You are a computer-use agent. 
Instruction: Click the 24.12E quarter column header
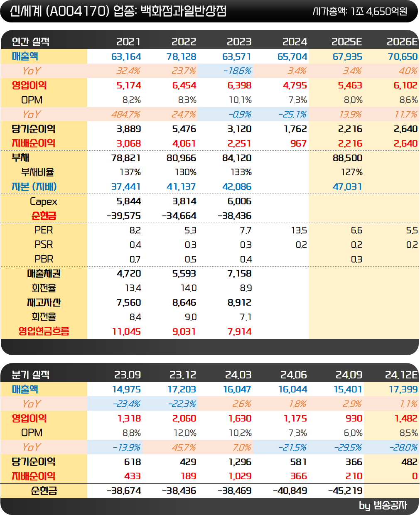pyautogui.click(x=401, y=375)
